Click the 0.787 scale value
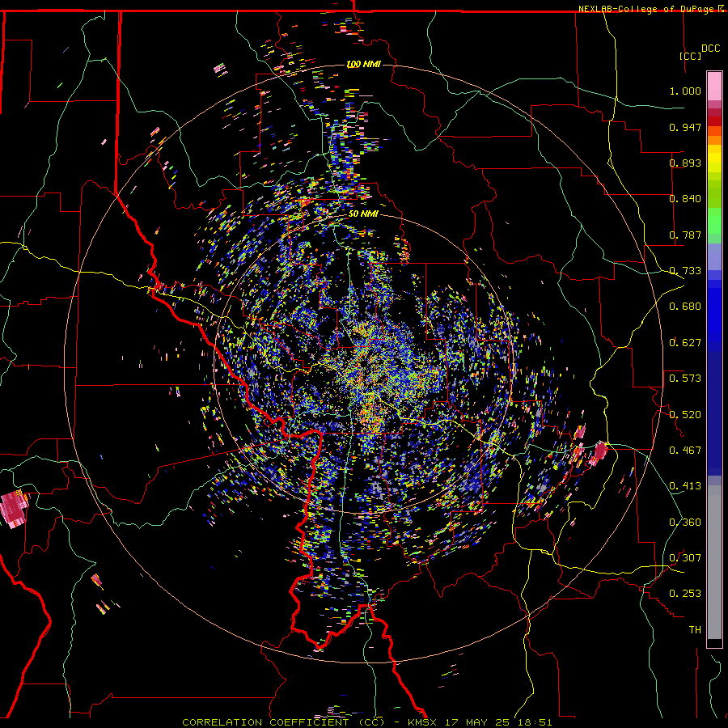 (x=685, y=235)
